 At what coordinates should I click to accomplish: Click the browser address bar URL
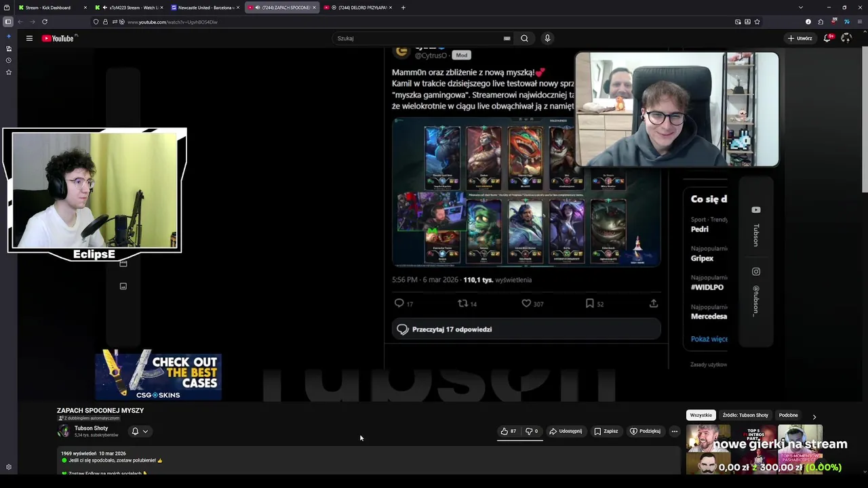(x=172, y=22)
